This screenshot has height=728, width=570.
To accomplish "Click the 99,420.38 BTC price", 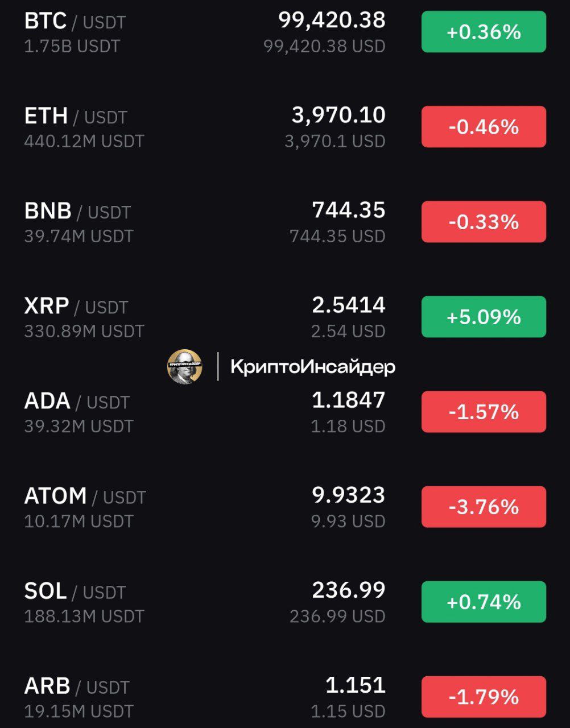I will point(332,20).
